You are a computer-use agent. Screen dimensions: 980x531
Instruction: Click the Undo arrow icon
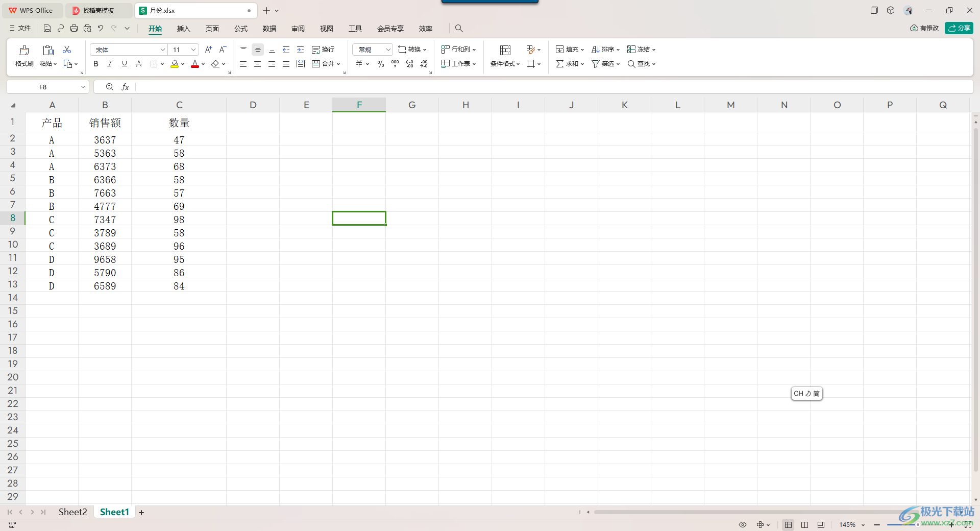pos(101,28)
